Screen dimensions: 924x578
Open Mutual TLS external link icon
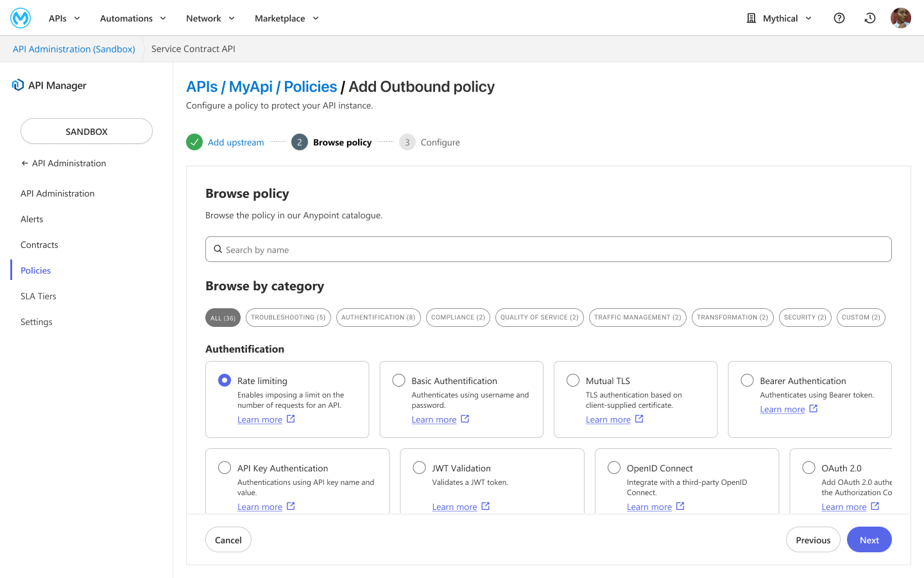click(x=639, y=419)
